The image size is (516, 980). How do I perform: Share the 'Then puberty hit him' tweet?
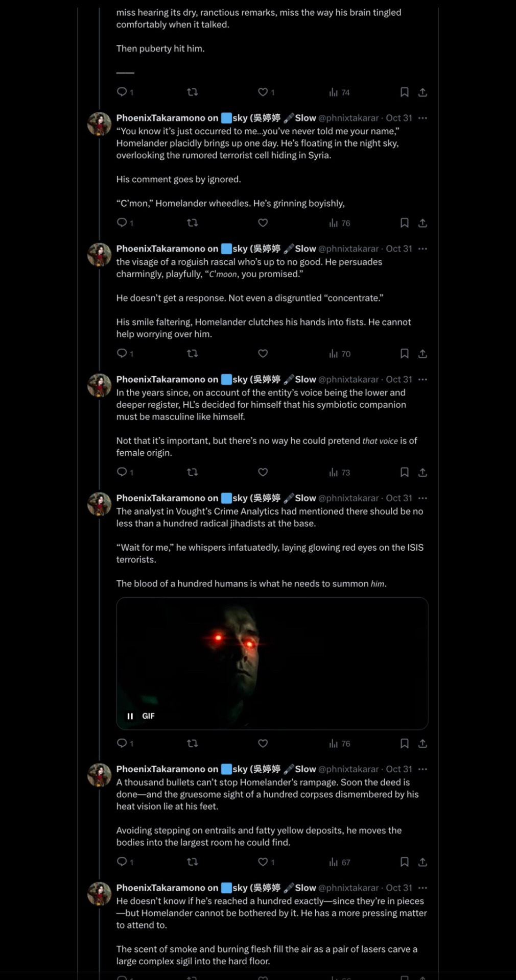(x=423, y=92)
